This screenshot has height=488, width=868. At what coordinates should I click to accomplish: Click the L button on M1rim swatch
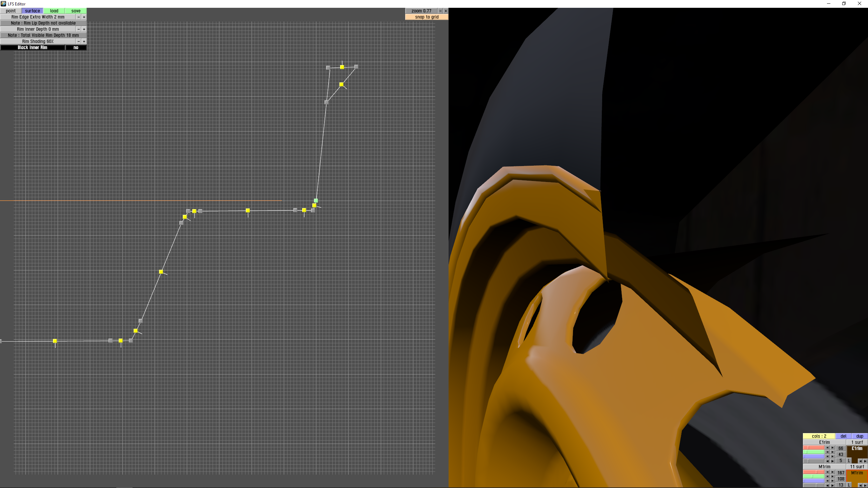tap(849, 485)
